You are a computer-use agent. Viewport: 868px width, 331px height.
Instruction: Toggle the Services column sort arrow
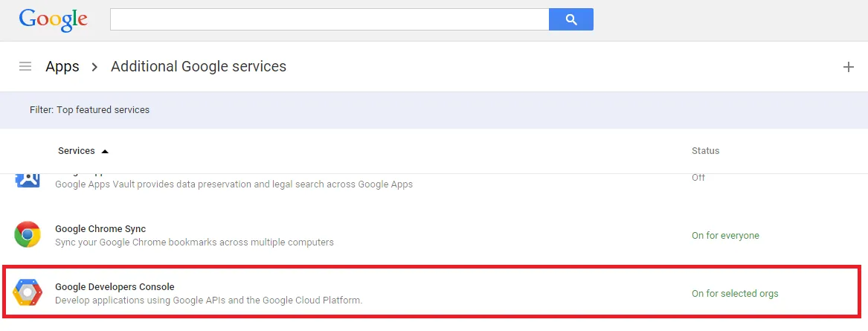[105, 151]
